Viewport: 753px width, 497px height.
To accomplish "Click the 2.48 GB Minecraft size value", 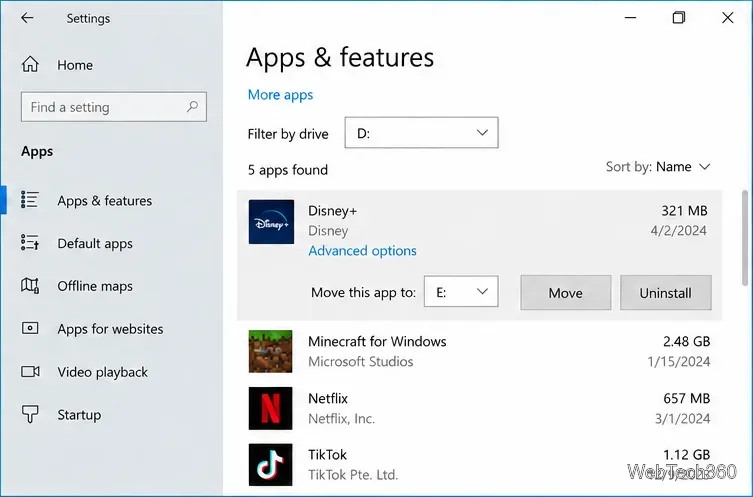I will (686, 341).
